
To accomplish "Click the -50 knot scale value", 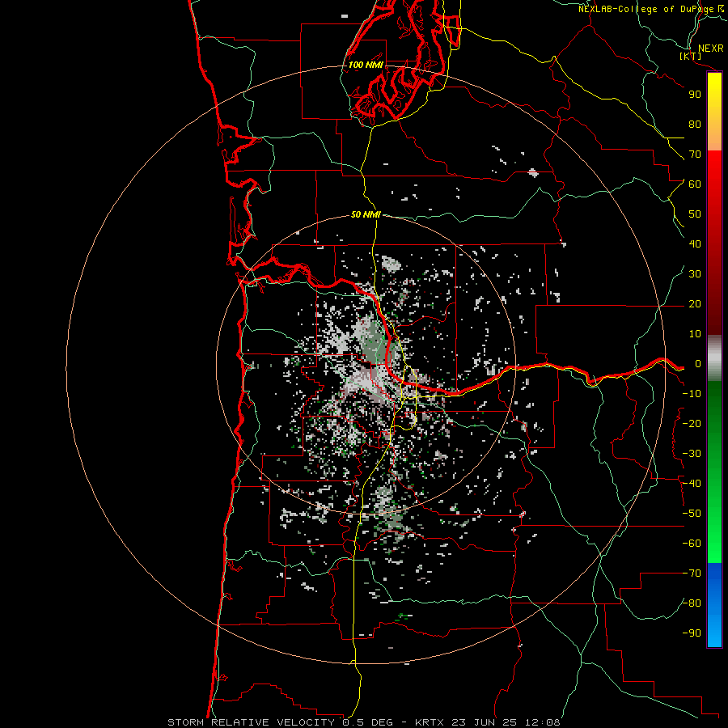I will [692, 514].
